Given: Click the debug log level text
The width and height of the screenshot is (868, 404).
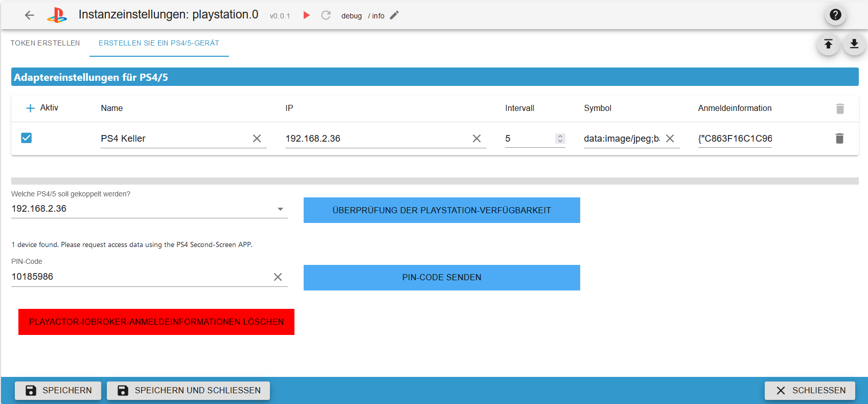Looking at the screenshot, I should (352, 16).
